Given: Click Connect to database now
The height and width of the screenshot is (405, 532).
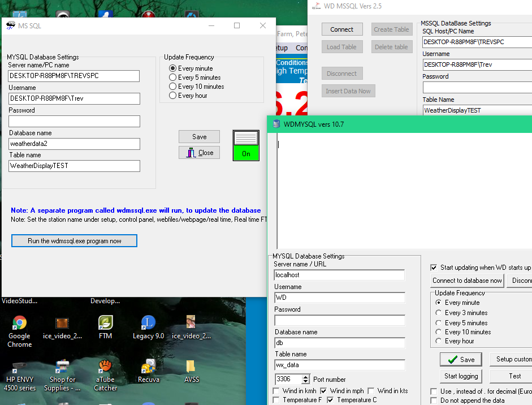Looking at the screenshot, I should point(467,281).
